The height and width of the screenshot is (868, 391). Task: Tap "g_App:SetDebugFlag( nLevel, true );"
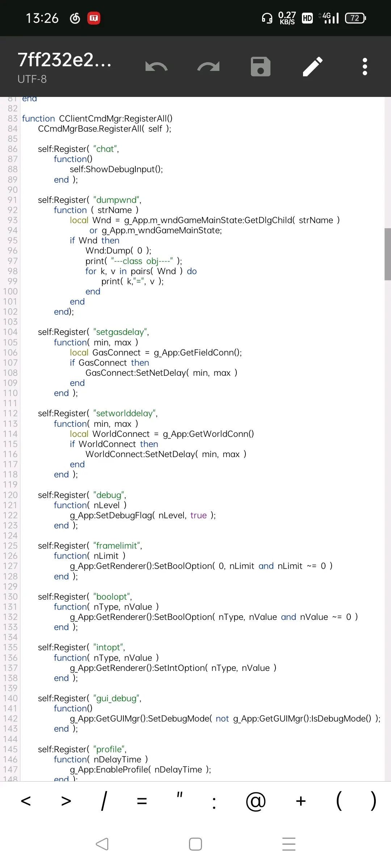coord(143,515)
